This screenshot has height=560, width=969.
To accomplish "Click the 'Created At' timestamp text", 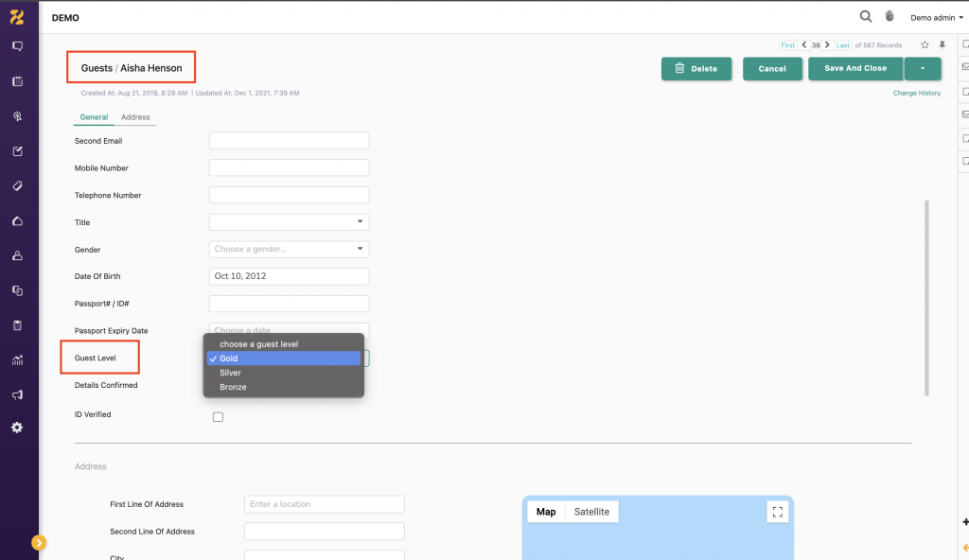I will pos(134,94).
